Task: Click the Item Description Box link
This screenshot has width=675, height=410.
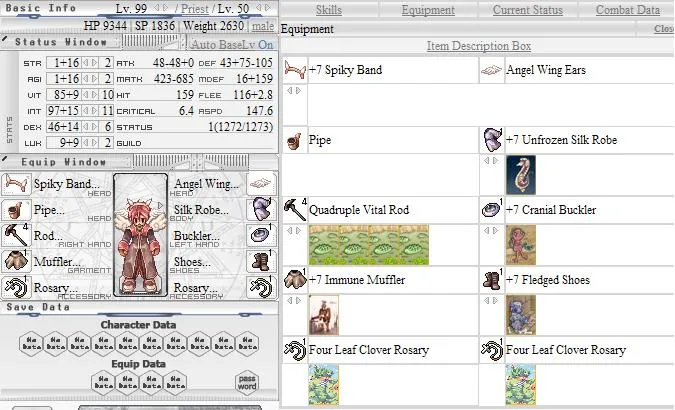Action: coord(478,46)
